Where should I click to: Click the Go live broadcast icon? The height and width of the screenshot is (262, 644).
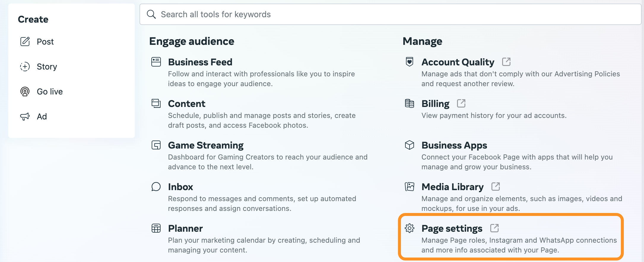pos(25,91)
